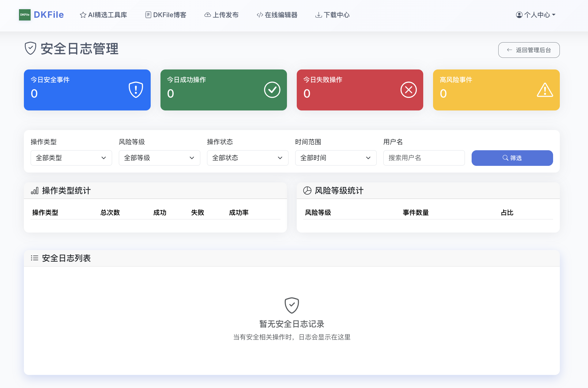Click the pie chart icon beside 风险等级统计
The height and width of the screenshot is (388, 588).
[307, 191]
